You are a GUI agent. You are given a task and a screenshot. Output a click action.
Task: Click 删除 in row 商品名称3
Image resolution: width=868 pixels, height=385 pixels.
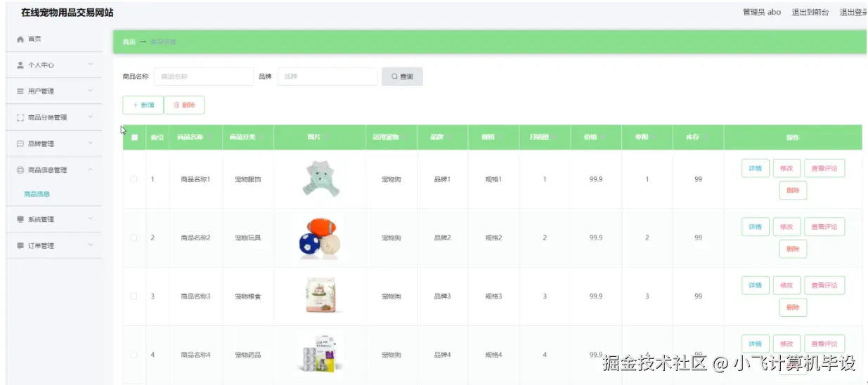(793, 308)
